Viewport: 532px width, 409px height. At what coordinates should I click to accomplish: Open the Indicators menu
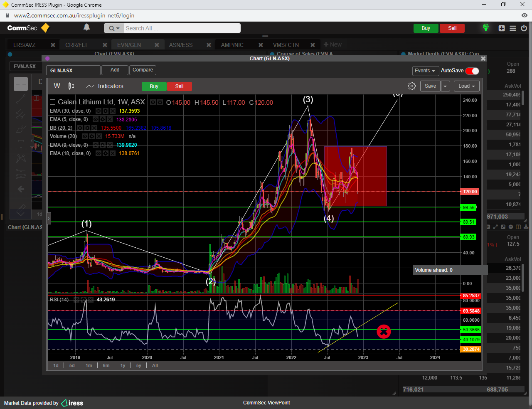[105, 86]
